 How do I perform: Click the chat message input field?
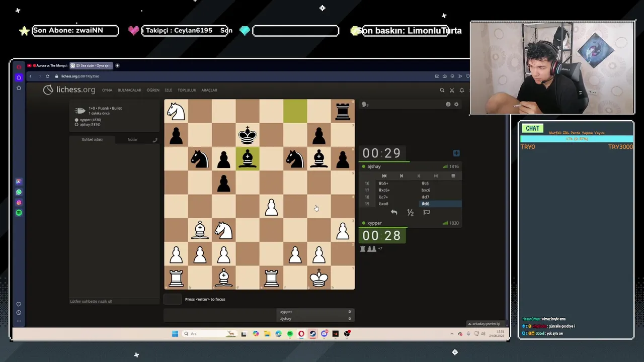point(114,301)
